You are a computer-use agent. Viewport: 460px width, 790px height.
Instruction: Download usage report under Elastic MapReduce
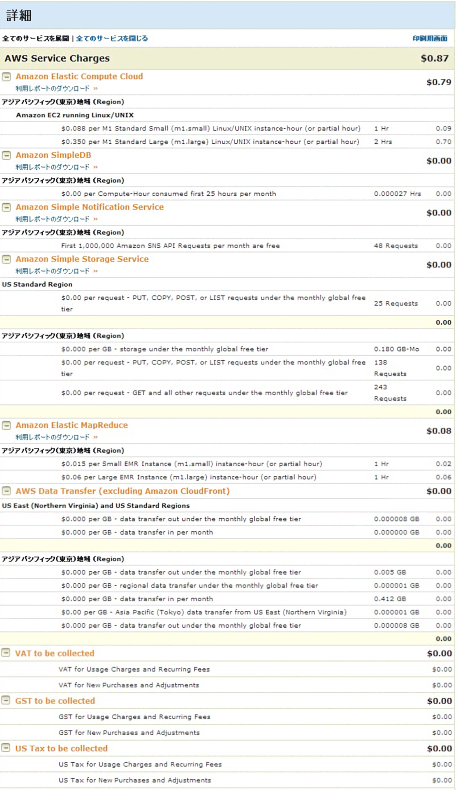click(x=56, y=437)
